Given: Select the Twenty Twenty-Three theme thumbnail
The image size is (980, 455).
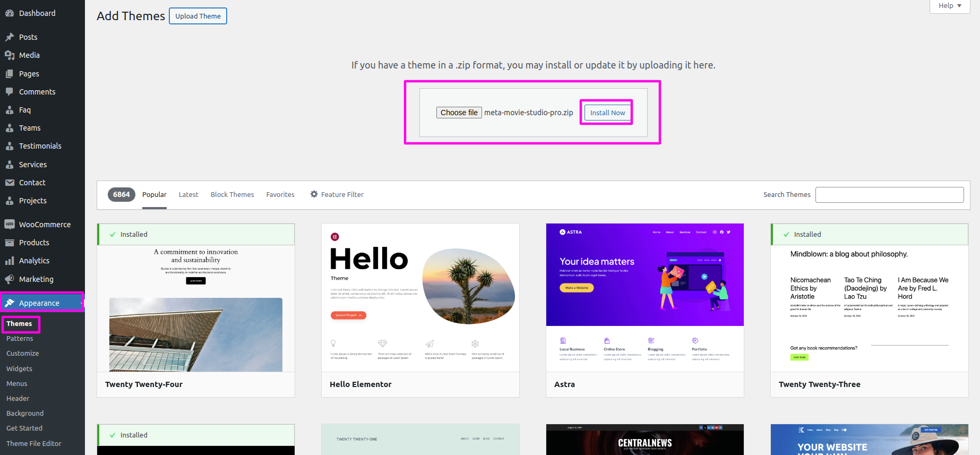Looking at the screenshot, I should pos(870,298).
